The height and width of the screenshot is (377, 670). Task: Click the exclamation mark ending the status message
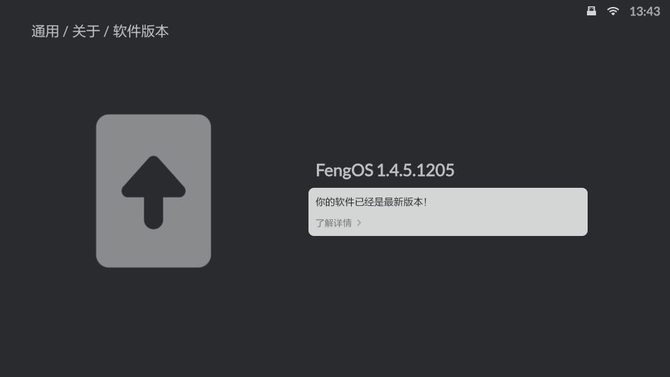425,202
